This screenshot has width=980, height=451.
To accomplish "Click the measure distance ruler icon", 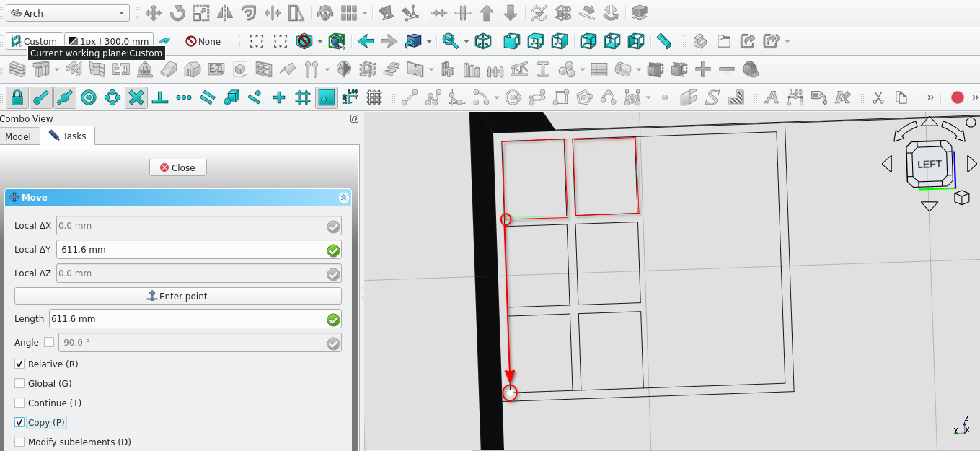I will [x=664, y=42].
